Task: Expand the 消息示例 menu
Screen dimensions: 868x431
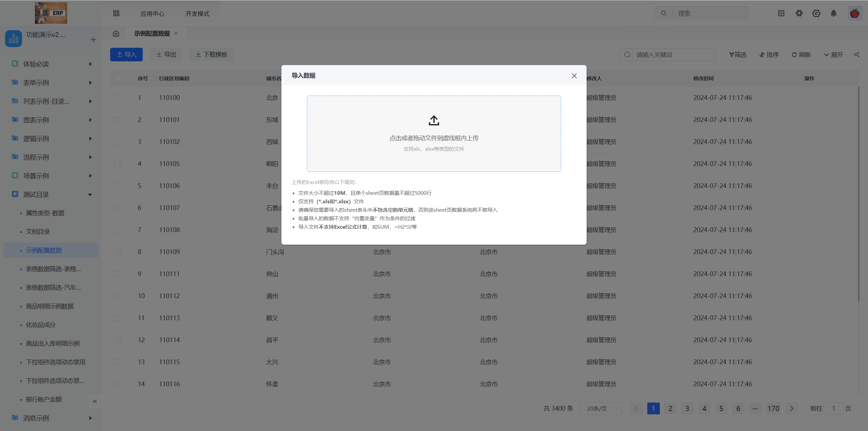Action: pyautogui.click(x=51, y=418)
